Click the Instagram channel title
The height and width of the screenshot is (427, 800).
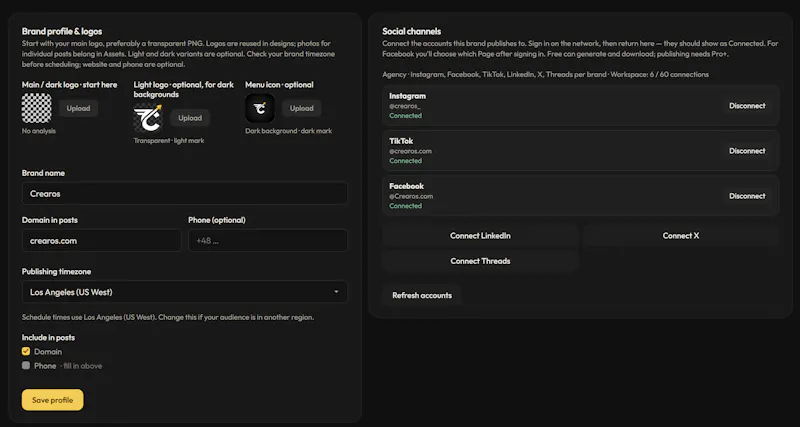pos(408,96)
